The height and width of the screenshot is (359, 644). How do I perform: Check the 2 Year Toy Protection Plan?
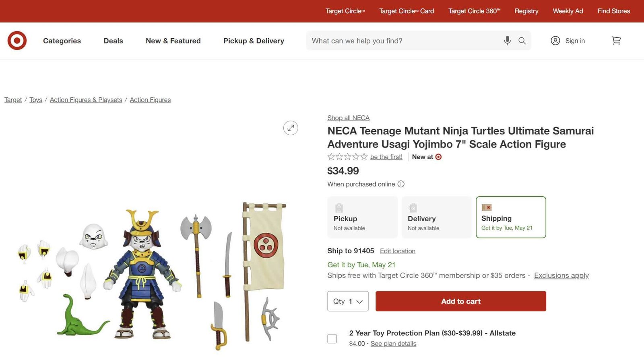click(332, 338)
